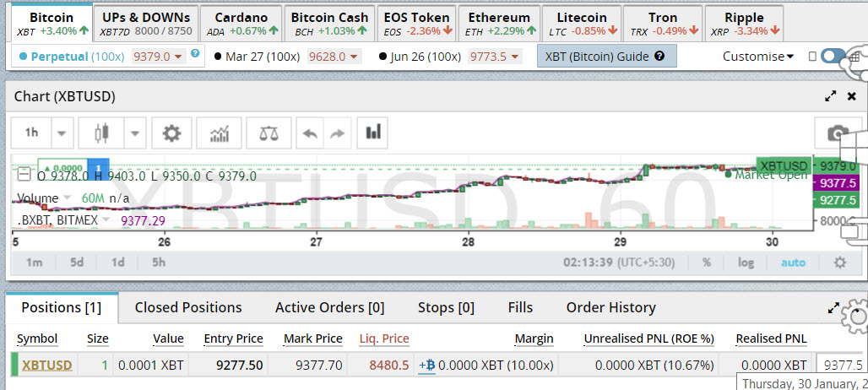868x390 pixels.
Task: Expand the .BXBT, BITMEX indicator menu arrow
Action: [x=104, y=220]
